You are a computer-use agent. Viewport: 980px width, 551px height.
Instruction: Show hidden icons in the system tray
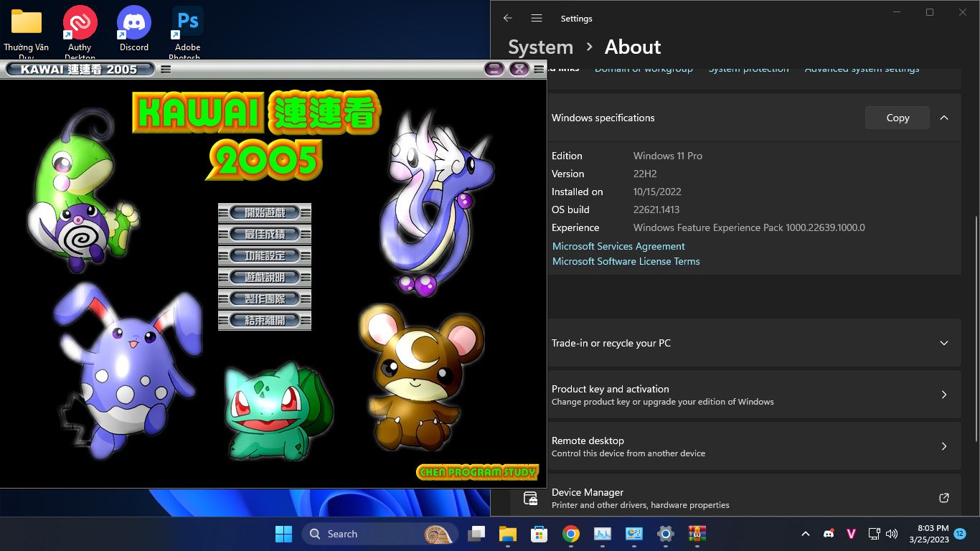[x=805, y=534]
